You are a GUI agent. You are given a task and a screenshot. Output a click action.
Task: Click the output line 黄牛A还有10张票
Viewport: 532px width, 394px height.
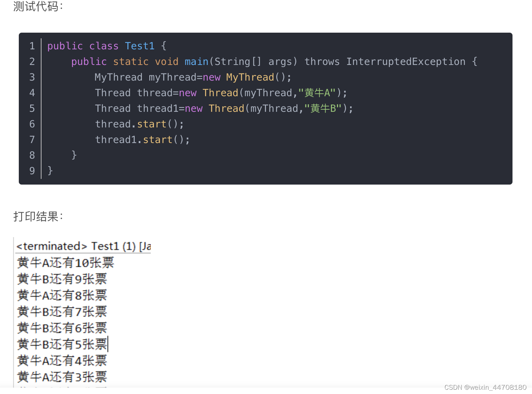tap(66, 262)
